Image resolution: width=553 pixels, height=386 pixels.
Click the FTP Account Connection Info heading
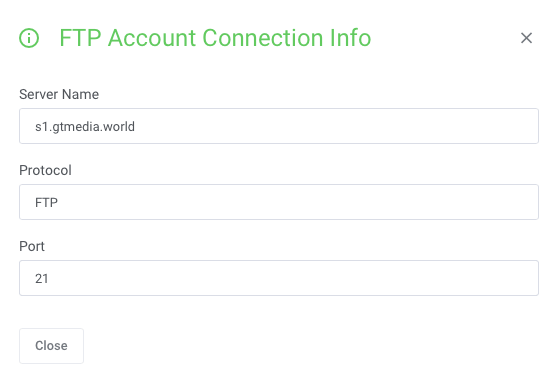(215, 38)
